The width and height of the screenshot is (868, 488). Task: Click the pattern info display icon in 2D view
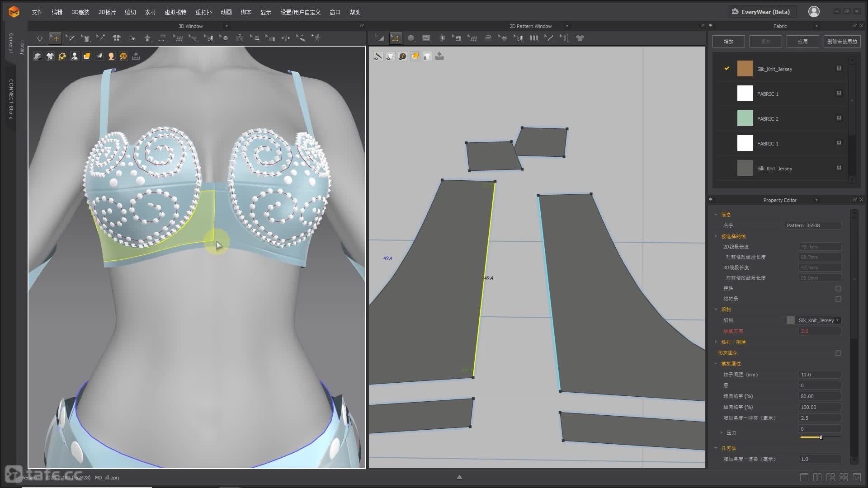402,56
